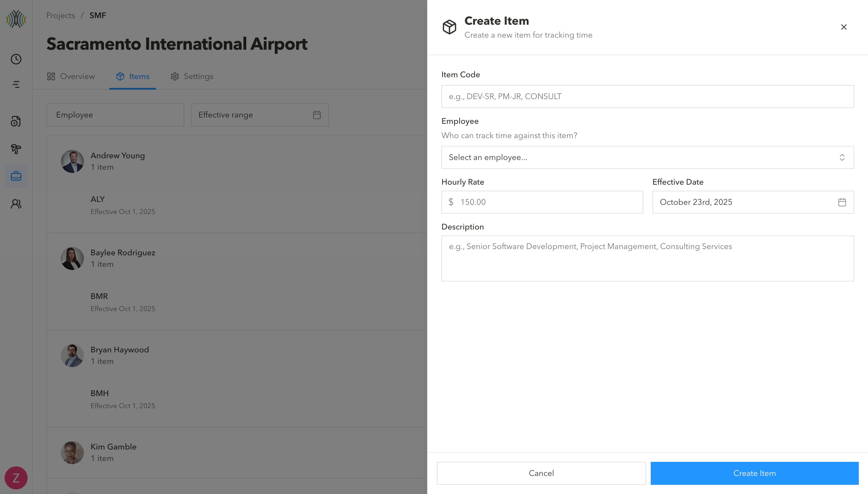868x494 pixels.
Task: Open the palm tree time-off icon
Action: (16, 148)
